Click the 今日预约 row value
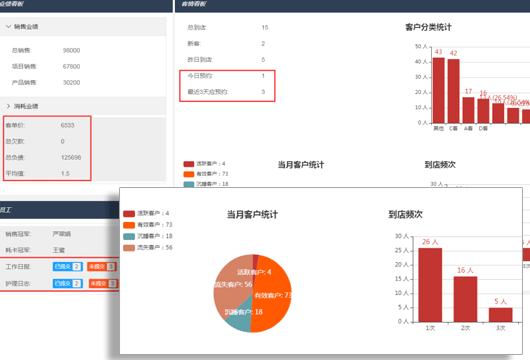The height and width of the screenshot is (360, 530). click(263, 76)
